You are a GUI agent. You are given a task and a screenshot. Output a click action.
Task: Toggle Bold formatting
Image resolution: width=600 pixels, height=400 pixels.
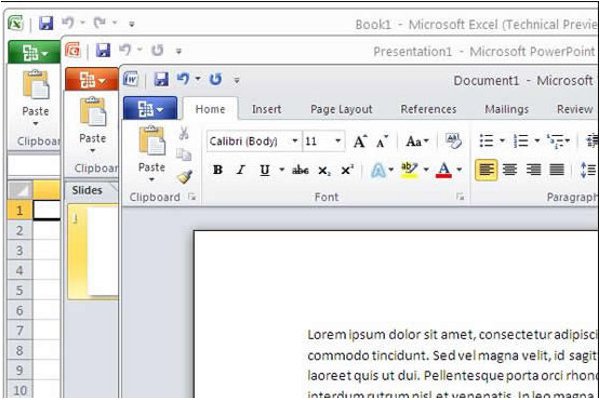pyautogui.click(x=218, y=170)
